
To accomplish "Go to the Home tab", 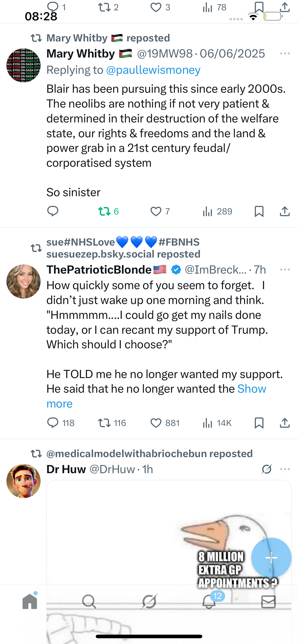I will pyautogui.click(x=30, y=602).
